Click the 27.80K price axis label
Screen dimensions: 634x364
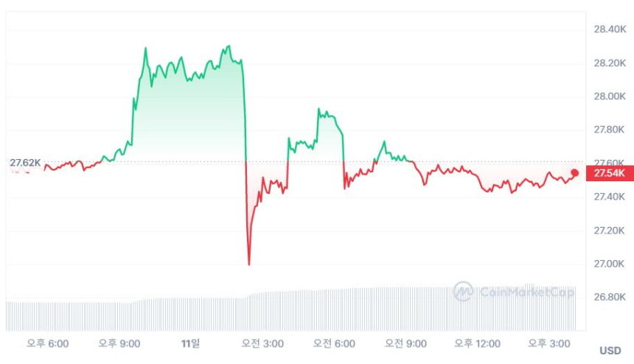tap(610, 130)
